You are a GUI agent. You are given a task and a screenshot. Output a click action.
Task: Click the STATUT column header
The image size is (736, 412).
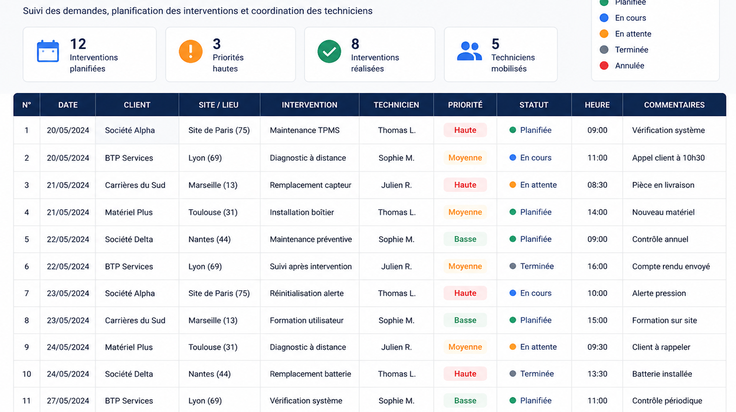[534, 105]
